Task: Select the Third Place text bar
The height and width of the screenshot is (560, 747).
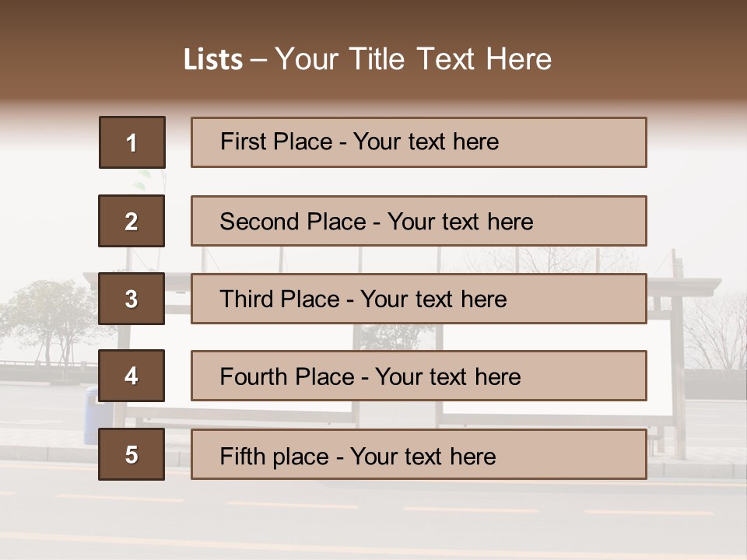Action: (419, 299)
